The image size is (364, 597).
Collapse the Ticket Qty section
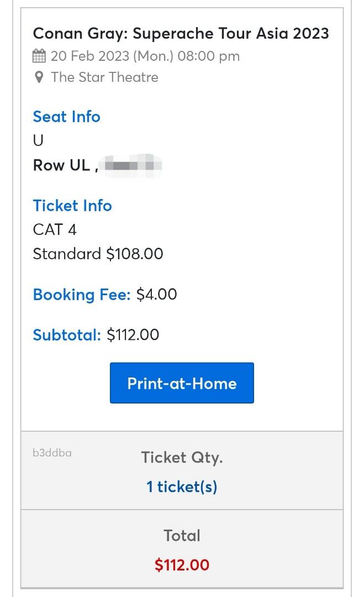coord(181,458)
